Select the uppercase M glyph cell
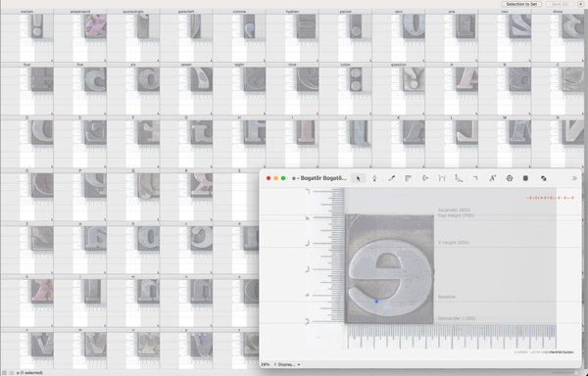This screenshot has width=588, height=376. tap(505, 142)
